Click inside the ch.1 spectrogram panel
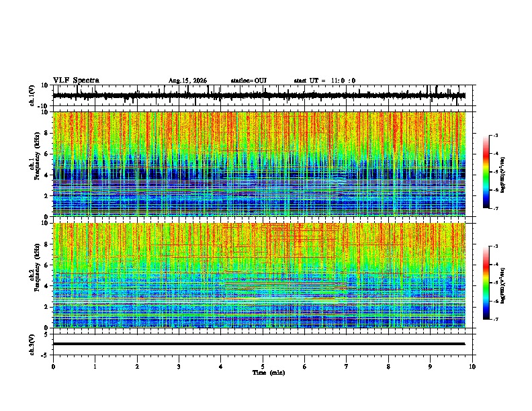532x411 pixels. pos(259,164)
